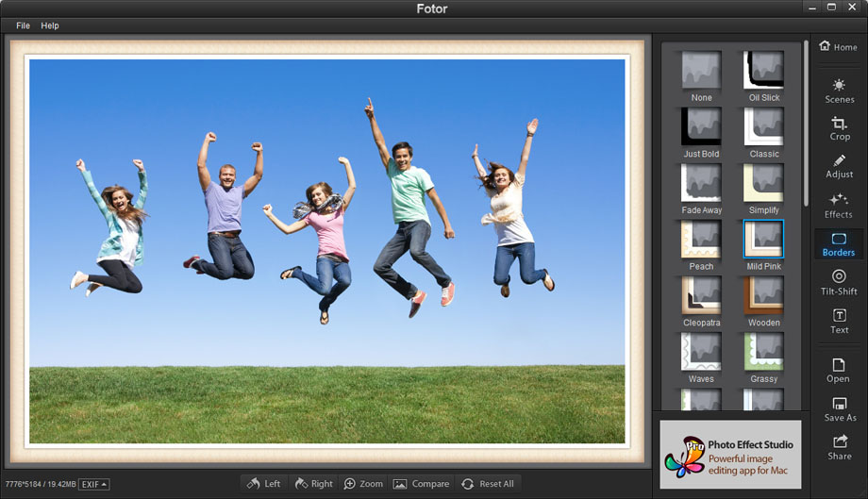Open the File menu
This screenshot has width=868, height=499.
(23, 25)
